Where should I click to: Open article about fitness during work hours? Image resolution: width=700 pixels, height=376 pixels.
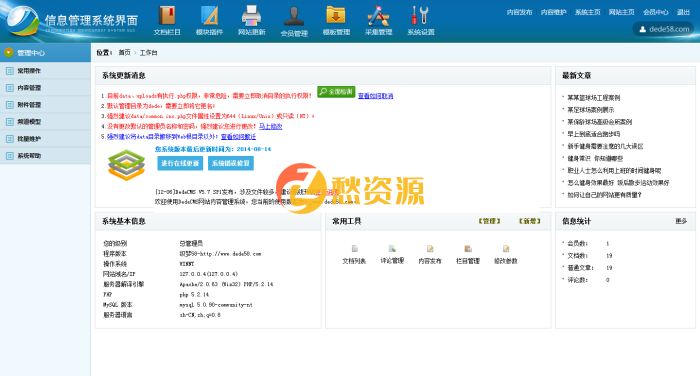pyautogui.click(x=614, y=170)
